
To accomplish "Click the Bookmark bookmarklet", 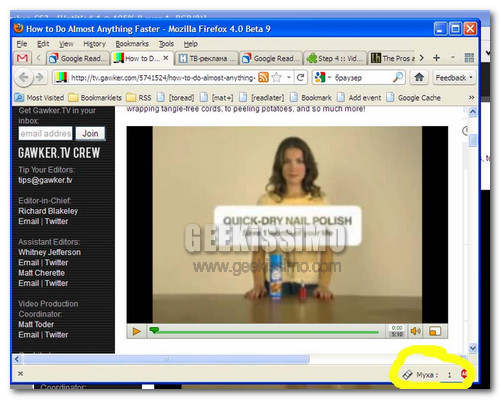I will pos(311,98).
